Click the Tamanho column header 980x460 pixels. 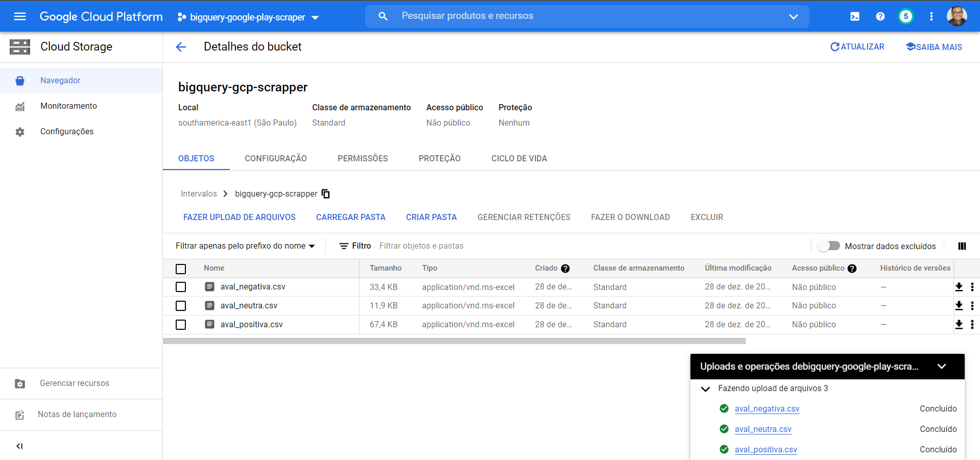[386, 269]
